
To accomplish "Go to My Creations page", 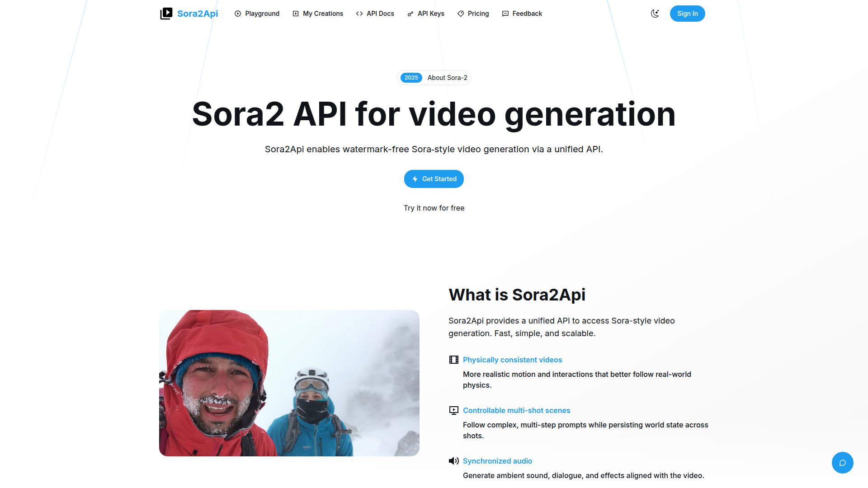I will 318,14.
